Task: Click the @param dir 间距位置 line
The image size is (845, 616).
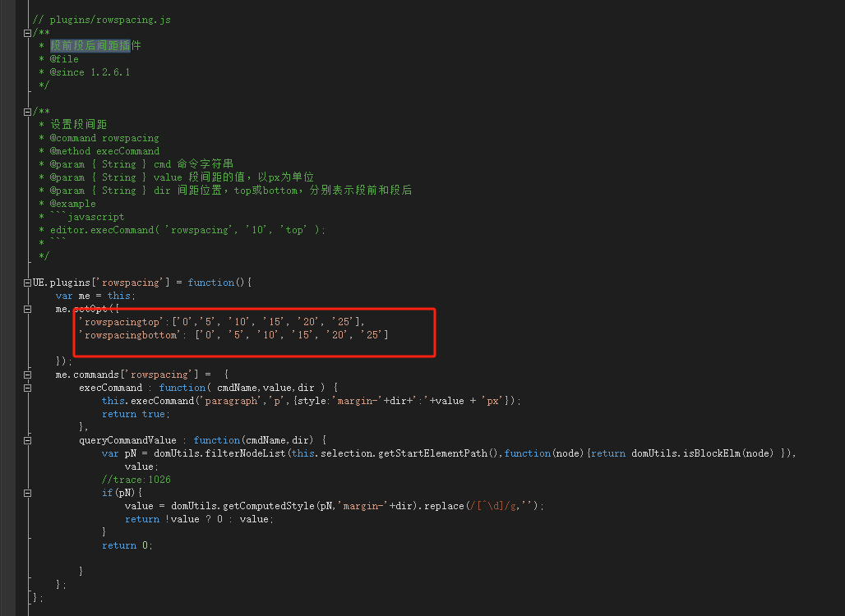Action: pyautogui.click(x=231, y=191)
